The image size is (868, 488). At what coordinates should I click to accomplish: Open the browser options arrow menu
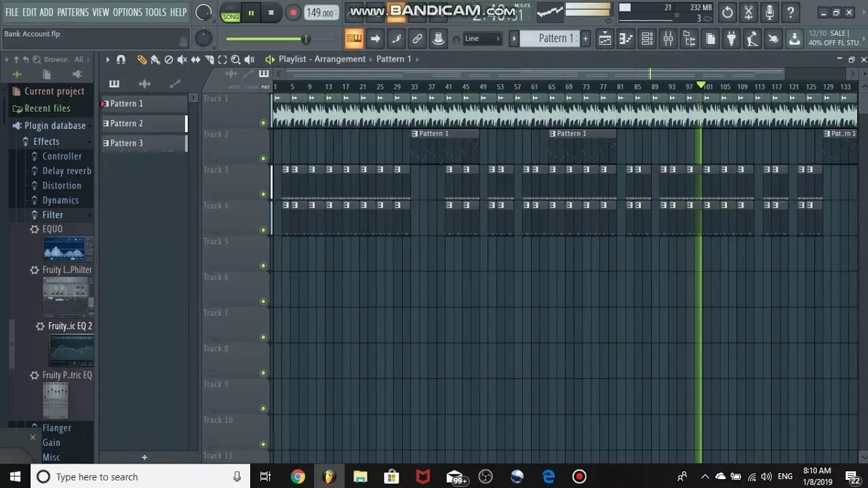click(x=7, y=60)
